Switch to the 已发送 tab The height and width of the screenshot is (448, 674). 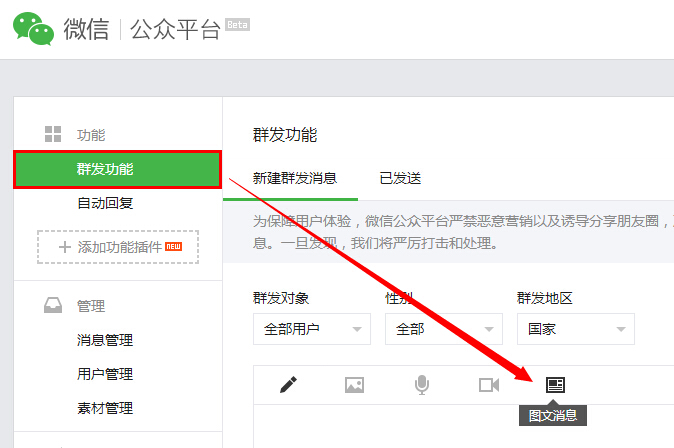[x=400, y=178]
